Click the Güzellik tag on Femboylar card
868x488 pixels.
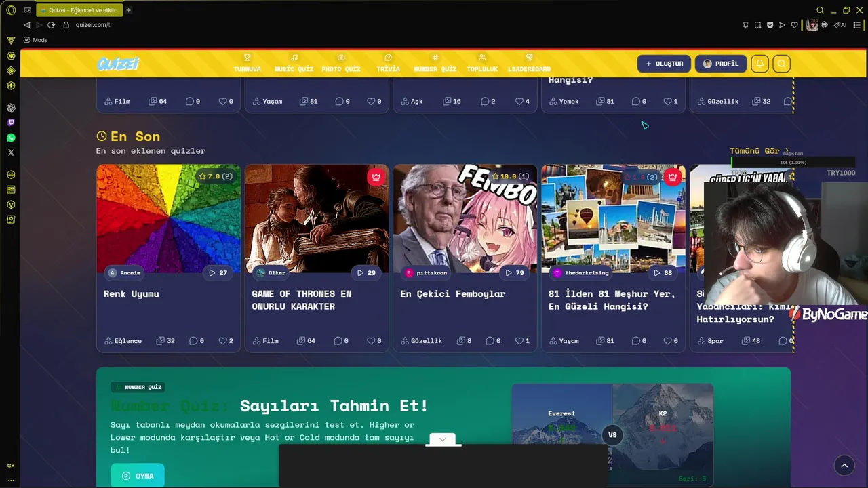coord(421,341)
